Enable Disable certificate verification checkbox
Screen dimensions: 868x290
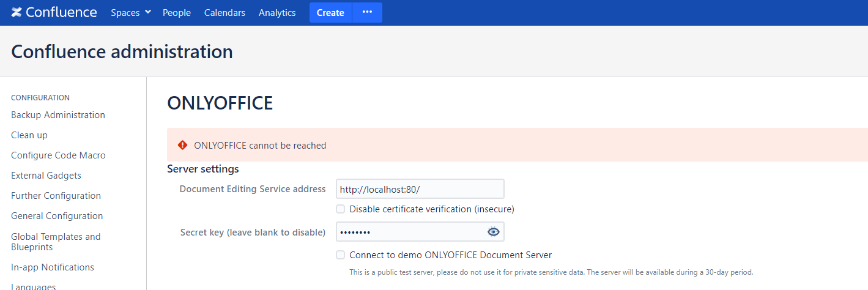[341, 209]
